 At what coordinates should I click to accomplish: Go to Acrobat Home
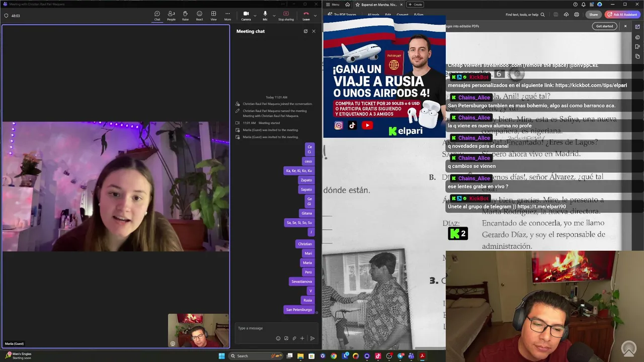tap(347, 5)
